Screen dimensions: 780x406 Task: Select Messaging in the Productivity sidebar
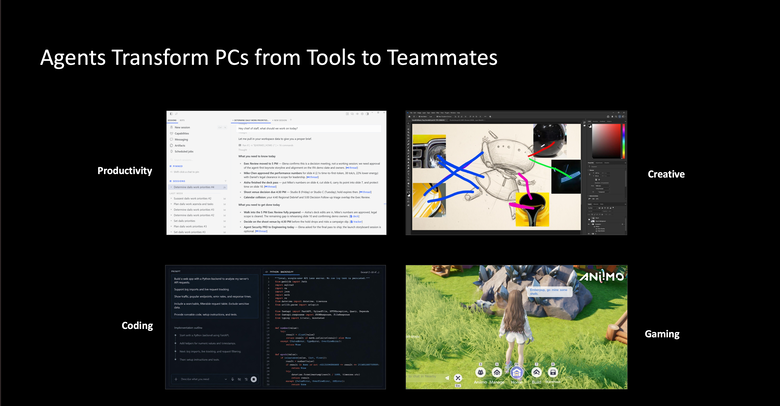click(181, 139)
